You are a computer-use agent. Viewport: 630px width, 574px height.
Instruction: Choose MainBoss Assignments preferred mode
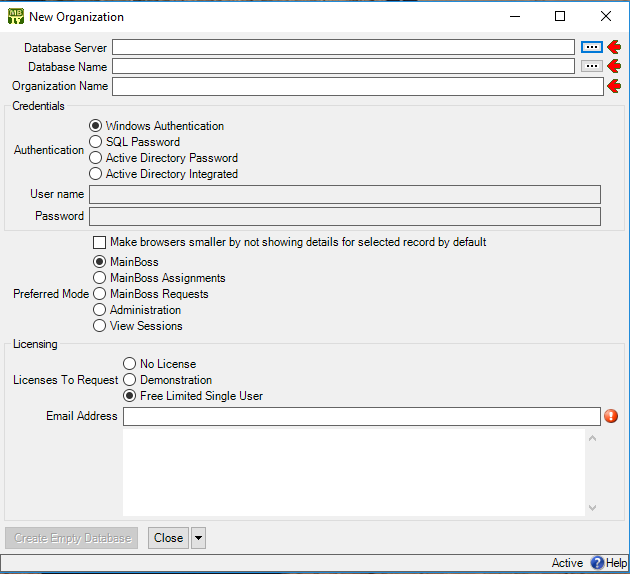(x=159, y=278)
